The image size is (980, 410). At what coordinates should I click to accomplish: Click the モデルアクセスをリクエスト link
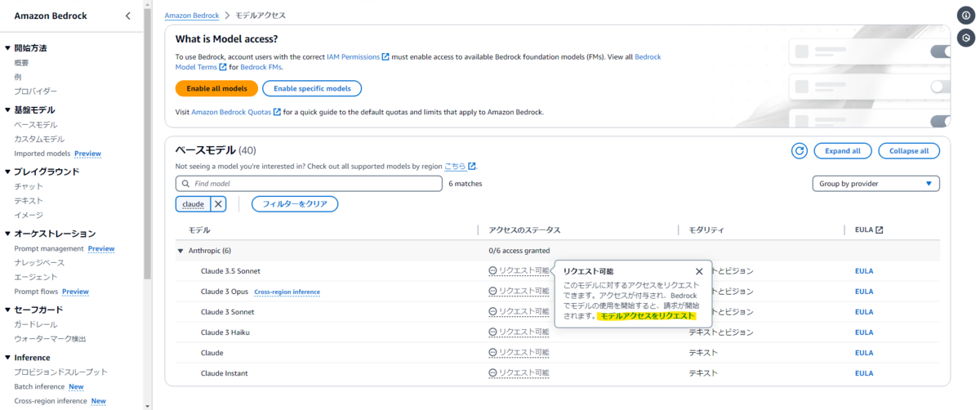648,315
